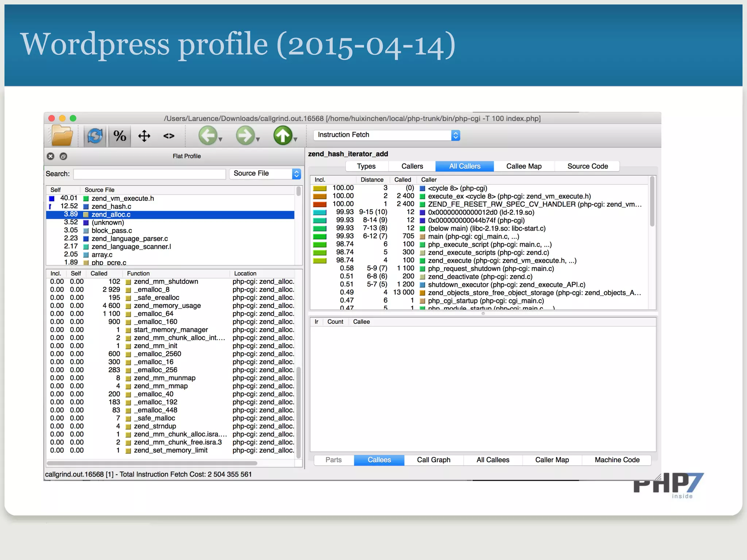Select zend_mm_shutdown function row
Image resolution: width=747 pixels, height=560 pixels.
click(170, 281)
